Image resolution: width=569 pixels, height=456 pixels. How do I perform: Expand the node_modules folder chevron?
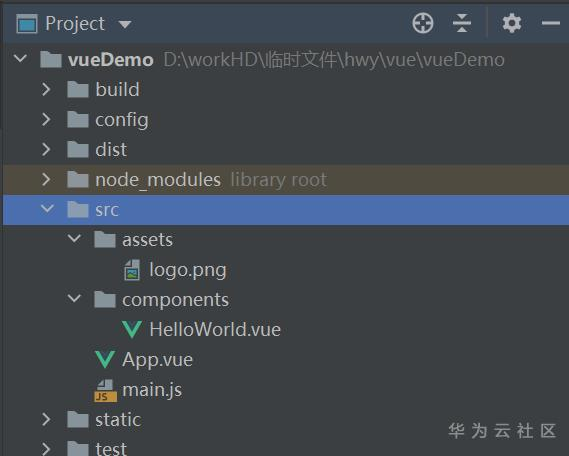tap(46, 179)
